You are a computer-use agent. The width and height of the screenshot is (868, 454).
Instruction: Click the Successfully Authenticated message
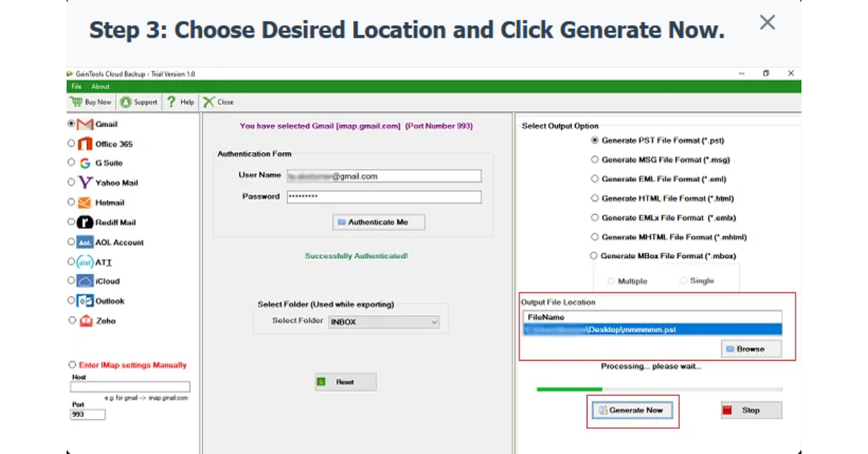(x=356, y=256)
